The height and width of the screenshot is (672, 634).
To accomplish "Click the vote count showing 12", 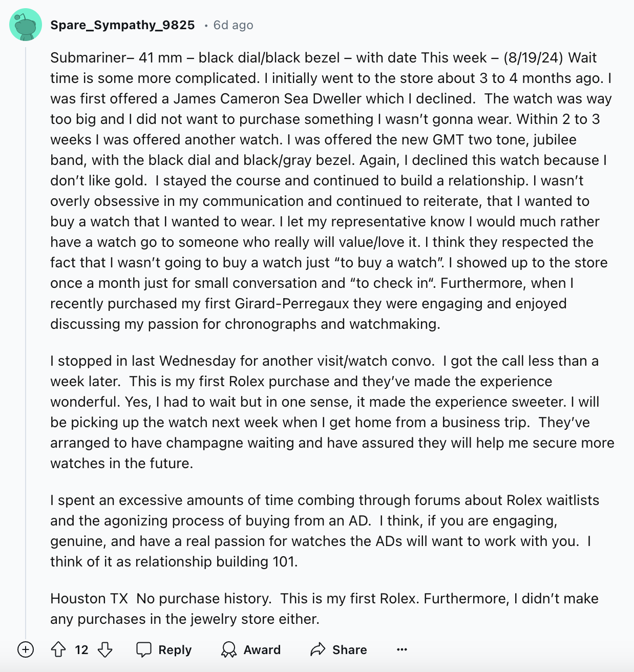I will [81, 649].
